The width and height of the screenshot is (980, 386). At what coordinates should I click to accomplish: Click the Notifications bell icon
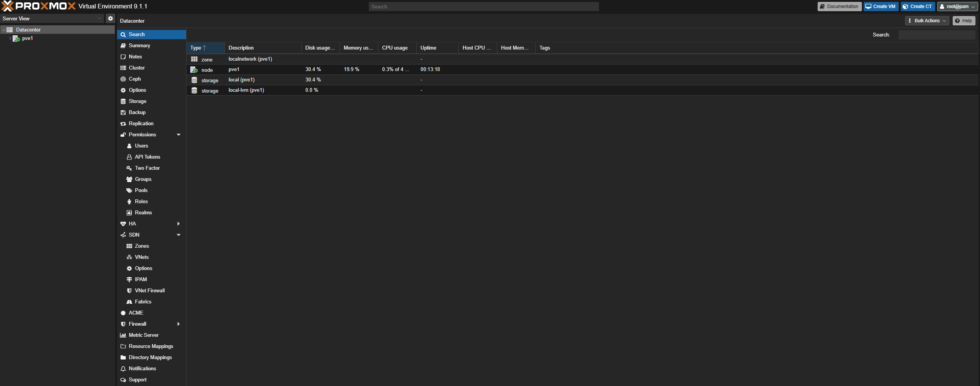click(123, 369)
